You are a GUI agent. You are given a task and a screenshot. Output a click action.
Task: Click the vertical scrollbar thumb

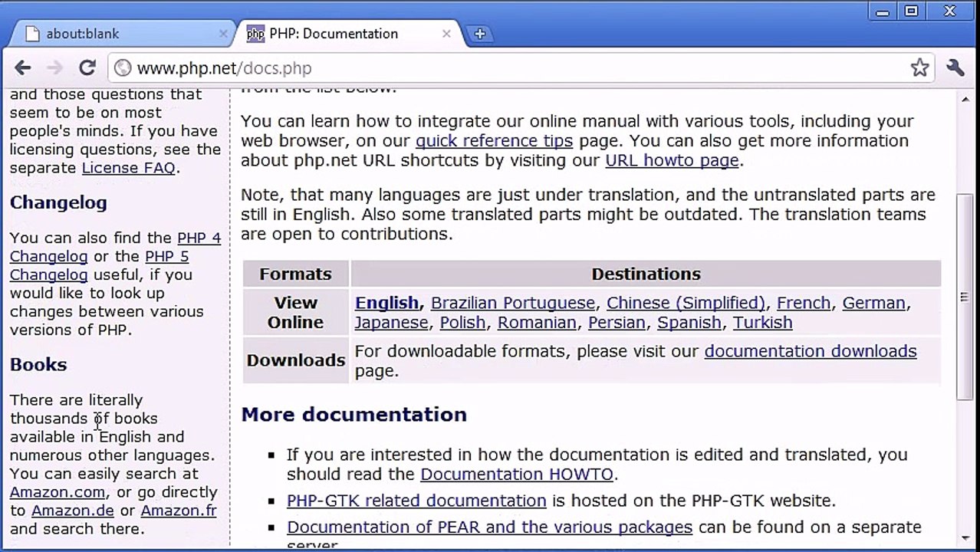(x=965, y=296)
